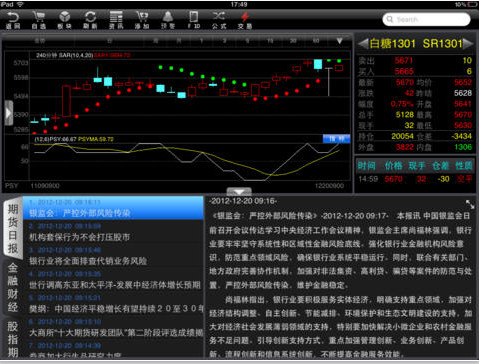Click the 昨结 value 5628

point(463,93)
